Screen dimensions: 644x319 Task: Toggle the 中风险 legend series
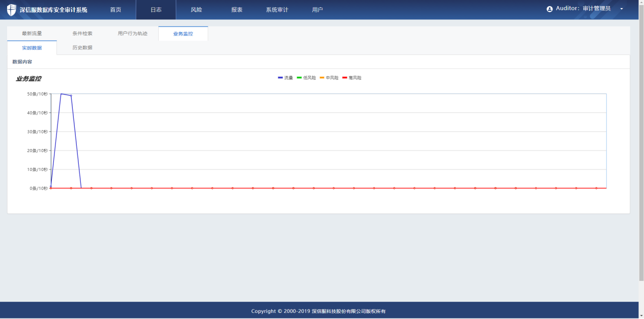329,78
